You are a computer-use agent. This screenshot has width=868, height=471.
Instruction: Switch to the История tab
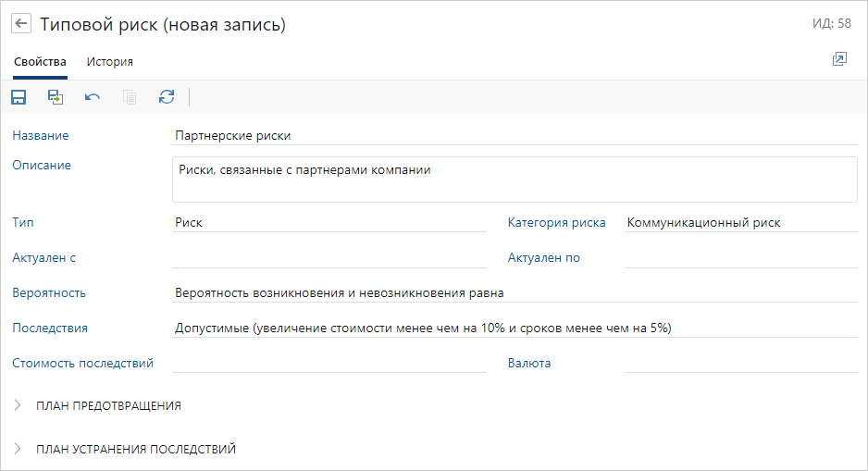coord(110,62)
